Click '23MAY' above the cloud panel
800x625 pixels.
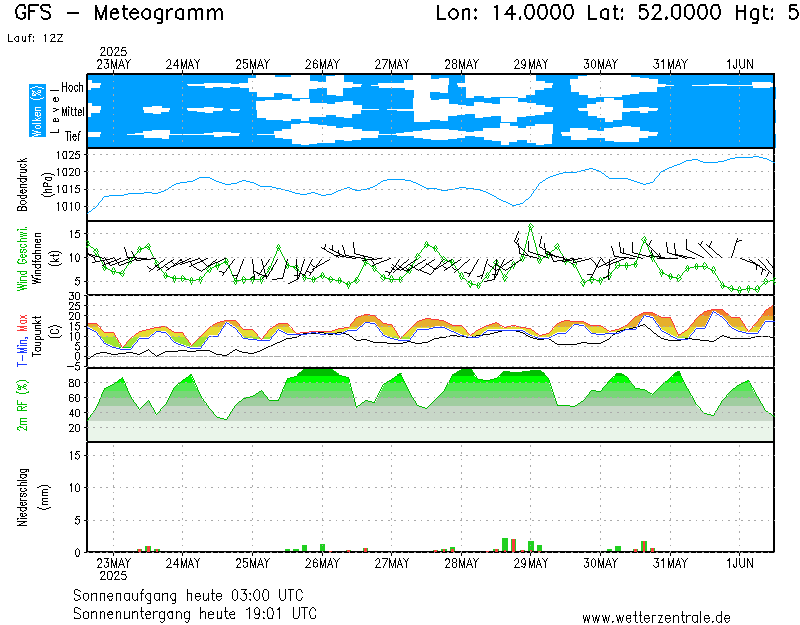coord(113,65)
